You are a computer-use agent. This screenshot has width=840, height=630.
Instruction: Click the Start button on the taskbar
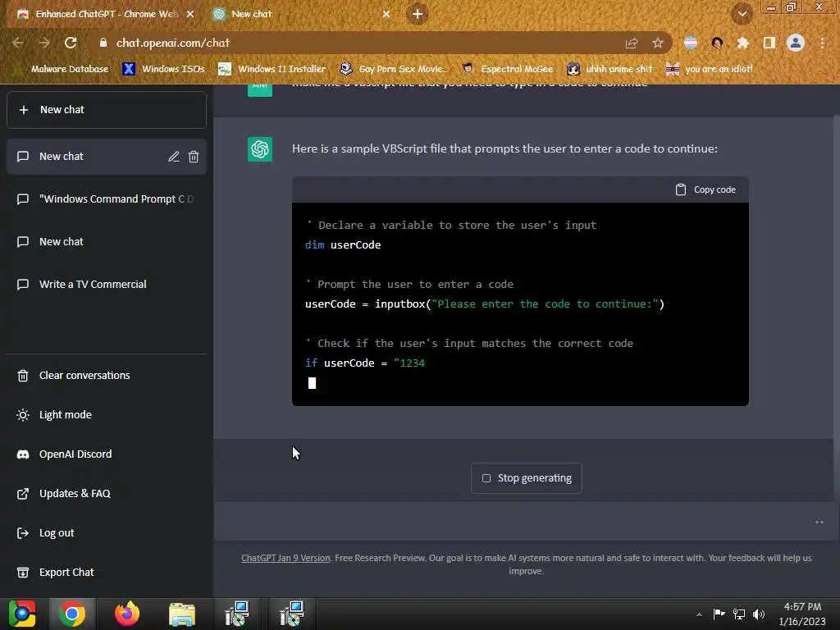[x=22, y=614]
